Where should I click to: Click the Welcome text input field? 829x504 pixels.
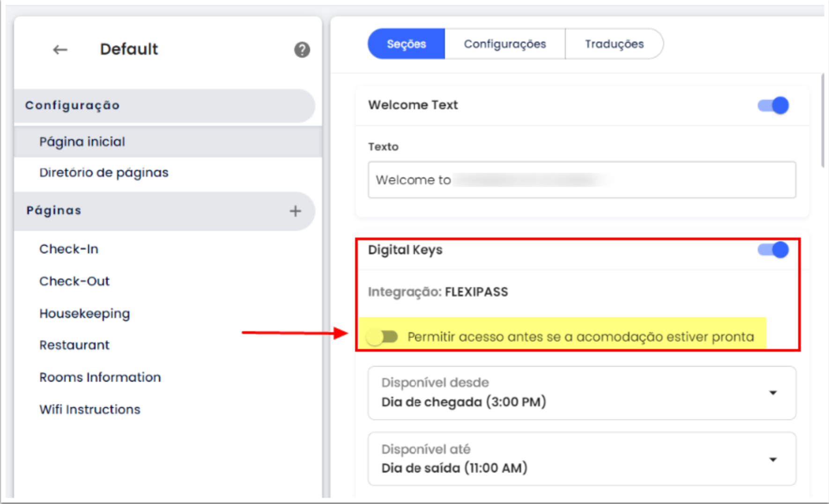pyautogui.click(x=582, y=180)
